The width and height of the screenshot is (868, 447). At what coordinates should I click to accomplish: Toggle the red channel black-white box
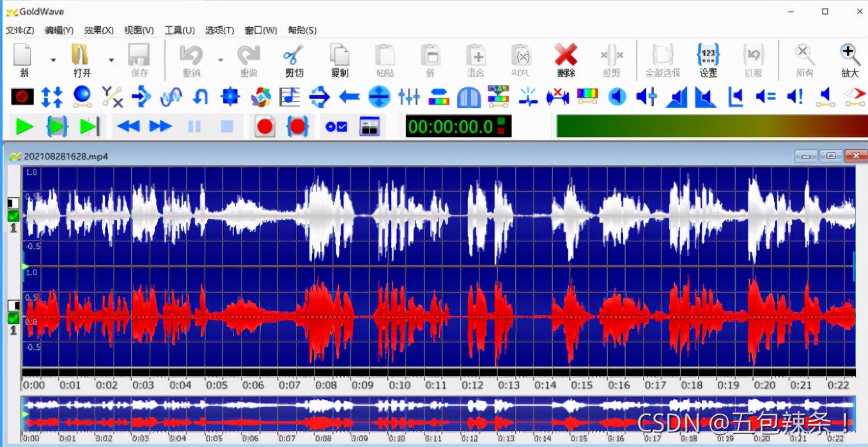(13, 305)
